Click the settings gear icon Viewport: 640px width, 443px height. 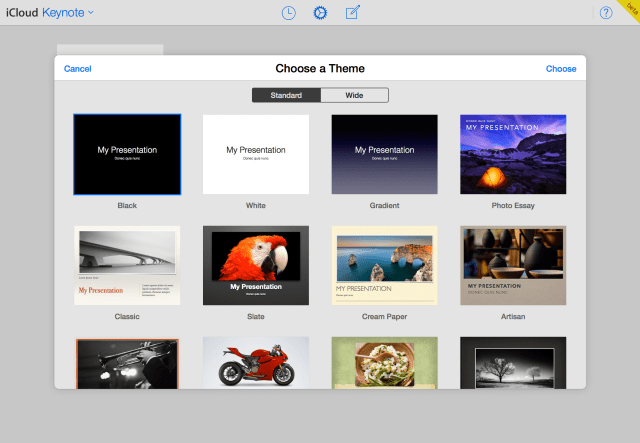point(320,13)
